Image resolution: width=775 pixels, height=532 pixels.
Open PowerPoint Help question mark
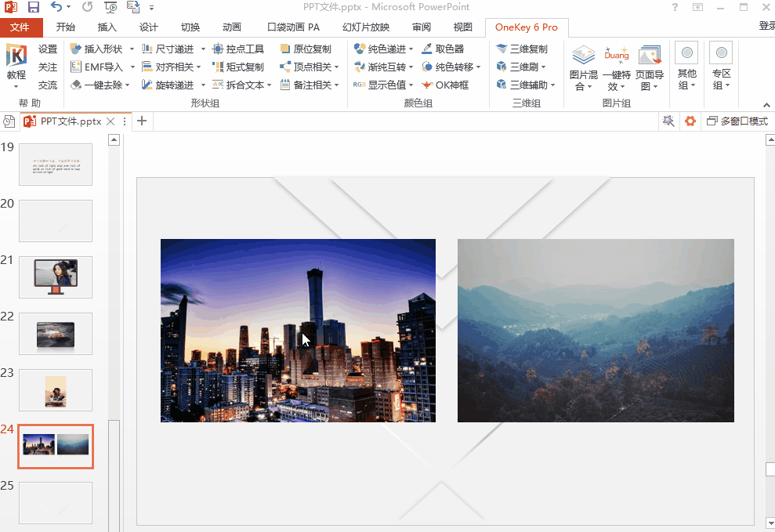click(x=675, y=7)
